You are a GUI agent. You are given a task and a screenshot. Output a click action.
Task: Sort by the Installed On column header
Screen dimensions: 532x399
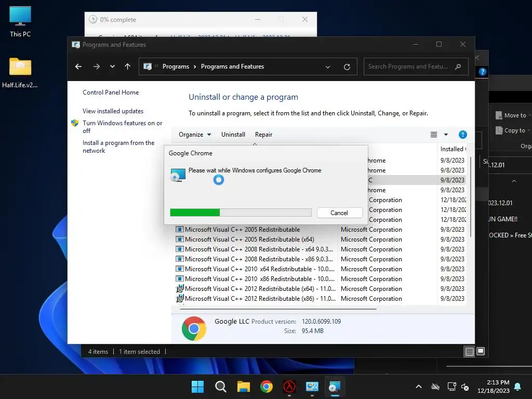(453, 149)
